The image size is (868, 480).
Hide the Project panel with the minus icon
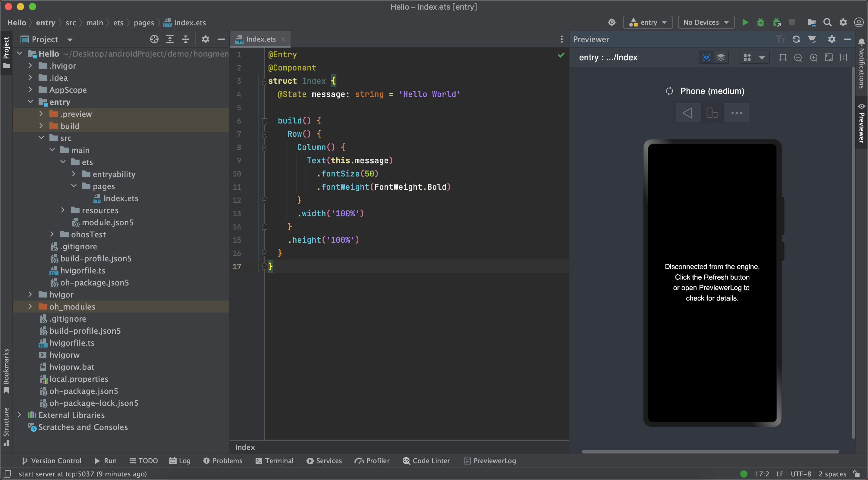pos(221,39)
